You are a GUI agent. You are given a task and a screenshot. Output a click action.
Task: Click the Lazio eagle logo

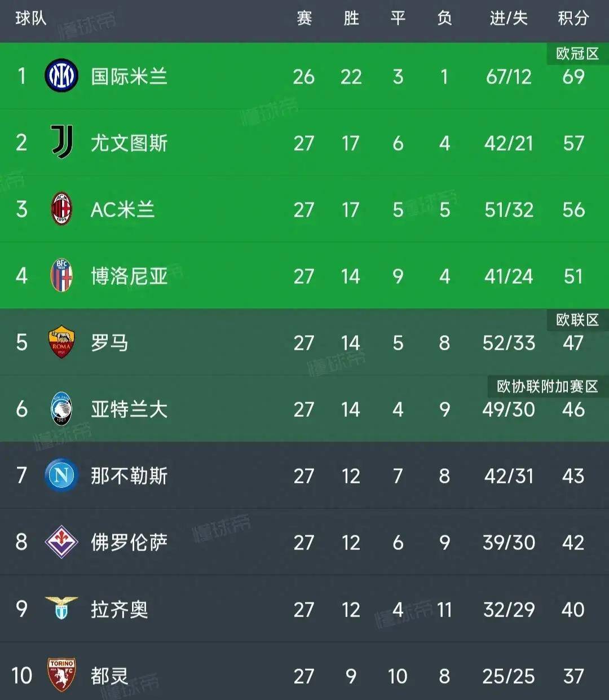pyautogui.click(x=61, y=609)
